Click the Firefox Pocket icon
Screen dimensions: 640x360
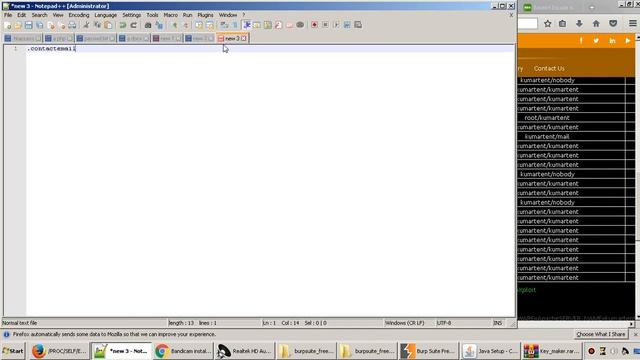(x=613, y=24)
